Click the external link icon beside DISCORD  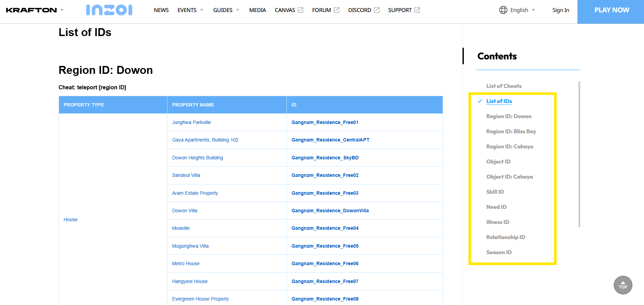point(377,10)
